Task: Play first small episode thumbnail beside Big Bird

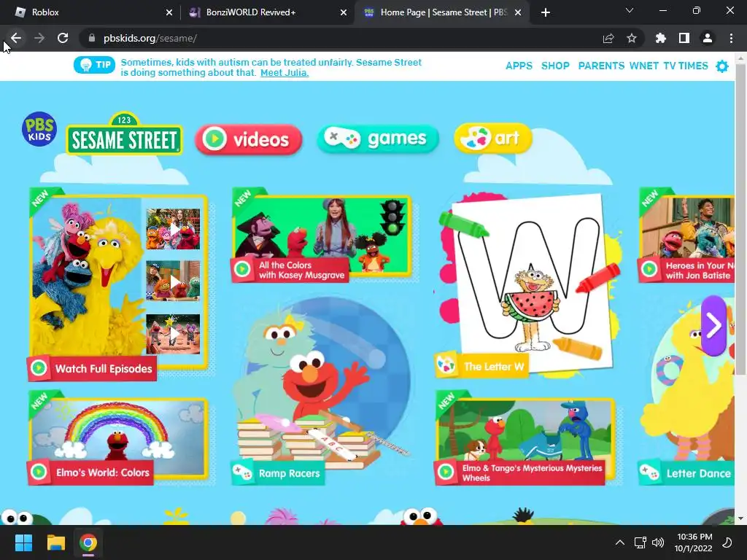Action: [173, 229]
